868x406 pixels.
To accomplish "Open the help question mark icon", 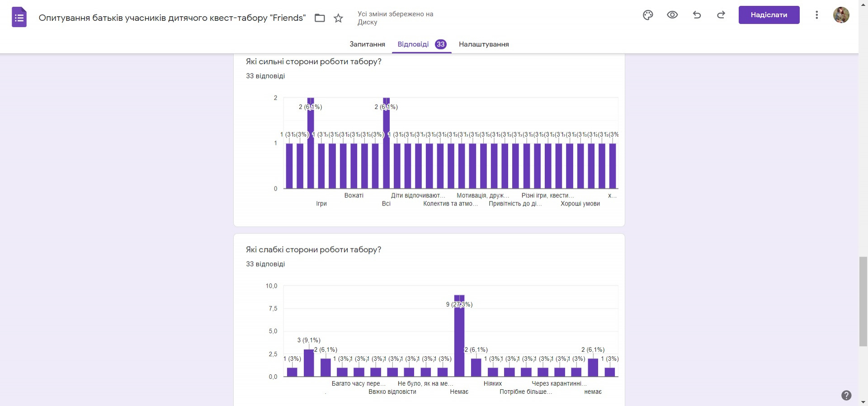I will coord(846,395).
